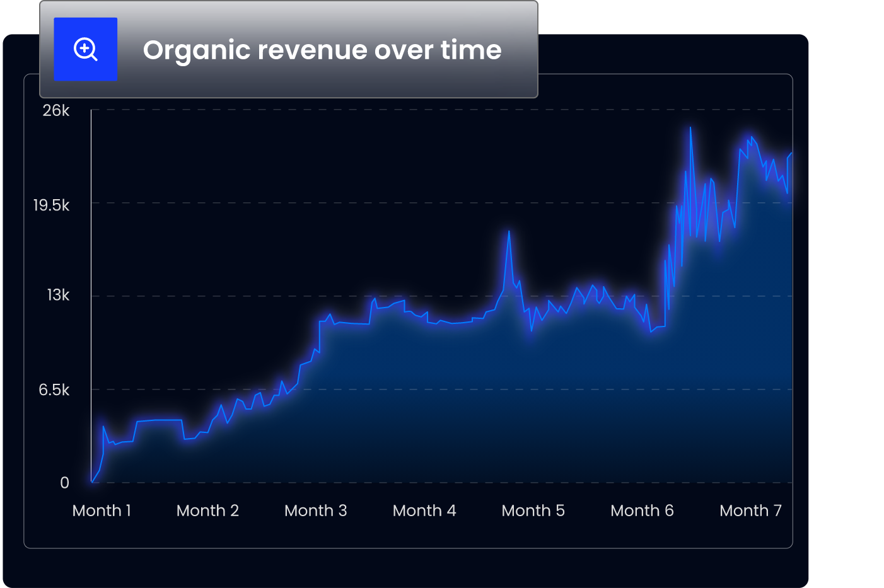Screen dimensions: 884x588
Task: Select Month 5 on the x-axis
Action: (533, 510)
